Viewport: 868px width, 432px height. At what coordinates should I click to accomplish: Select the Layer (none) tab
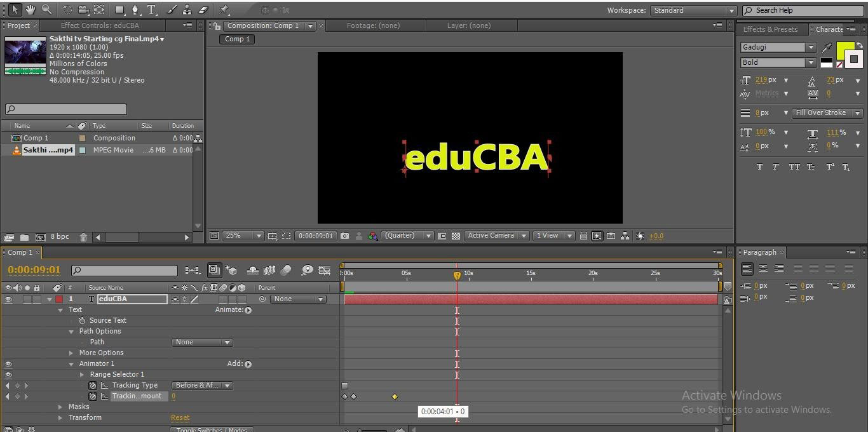(468, 25)
